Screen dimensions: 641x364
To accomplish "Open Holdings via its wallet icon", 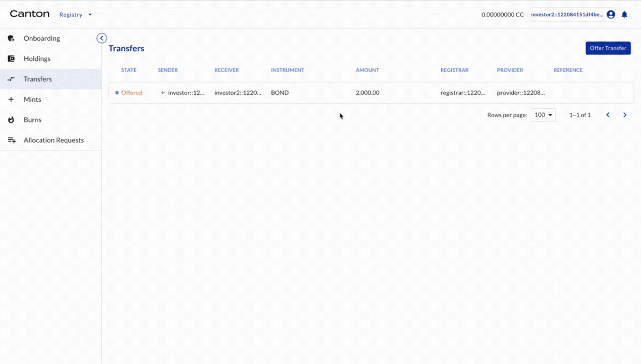I will (11, 58).
